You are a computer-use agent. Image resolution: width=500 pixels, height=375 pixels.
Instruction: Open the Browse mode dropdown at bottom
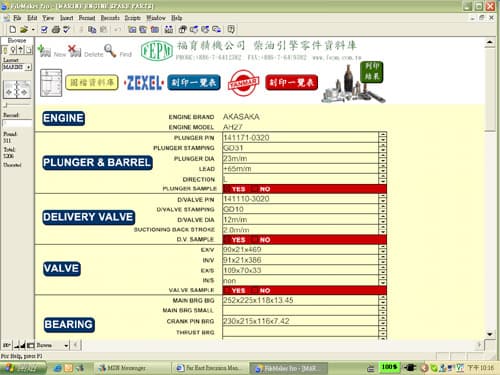pyautogui.click(x=66, y=345)
